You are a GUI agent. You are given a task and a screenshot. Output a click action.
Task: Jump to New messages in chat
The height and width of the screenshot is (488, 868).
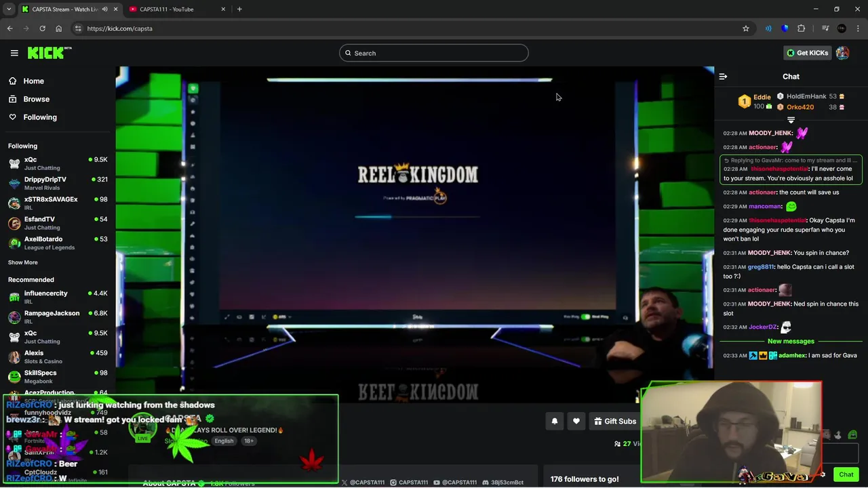tap(791, 342)
